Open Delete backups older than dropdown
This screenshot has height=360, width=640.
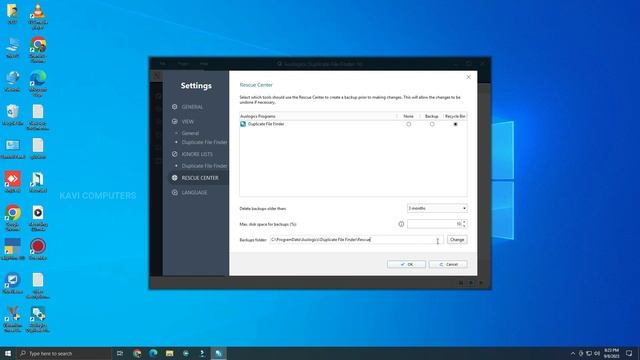point(437,208)
